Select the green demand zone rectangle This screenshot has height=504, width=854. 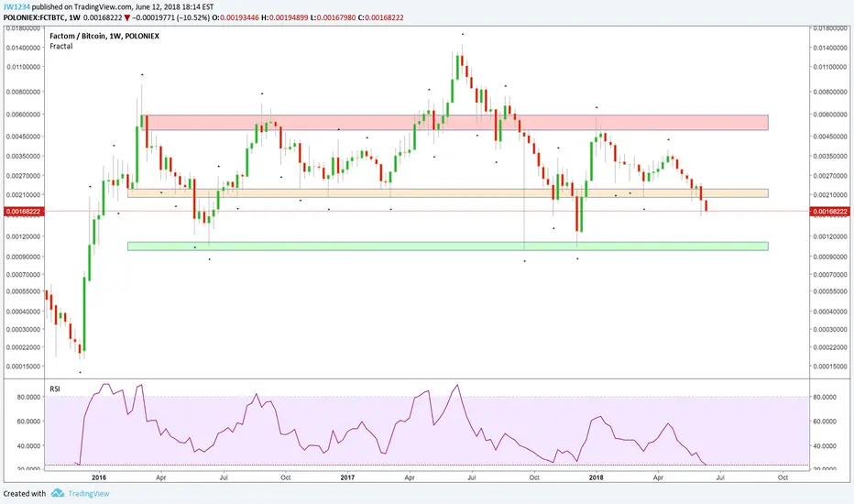tap(448, 247)
